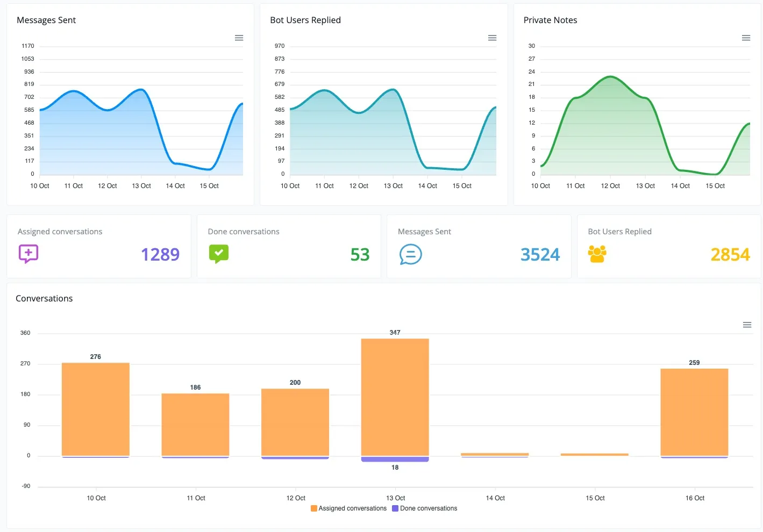Click the 13 Oct orange bar labeled 347
The height and width of the screenshot is (532, 763).
(395, 397)
